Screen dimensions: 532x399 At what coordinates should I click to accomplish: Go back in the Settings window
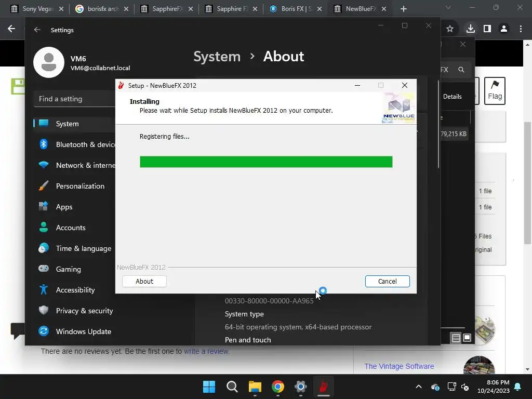click(x=37, y=30)
